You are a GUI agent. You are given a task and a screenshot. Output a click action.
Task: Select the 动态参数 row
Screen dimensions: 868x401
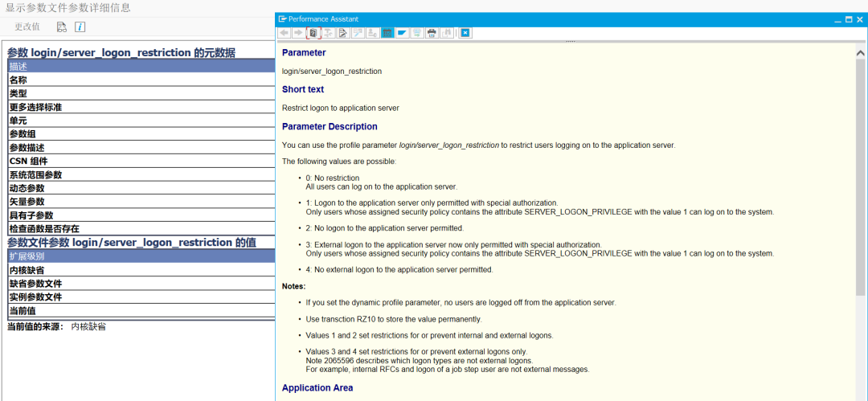(x=141, y=188)
